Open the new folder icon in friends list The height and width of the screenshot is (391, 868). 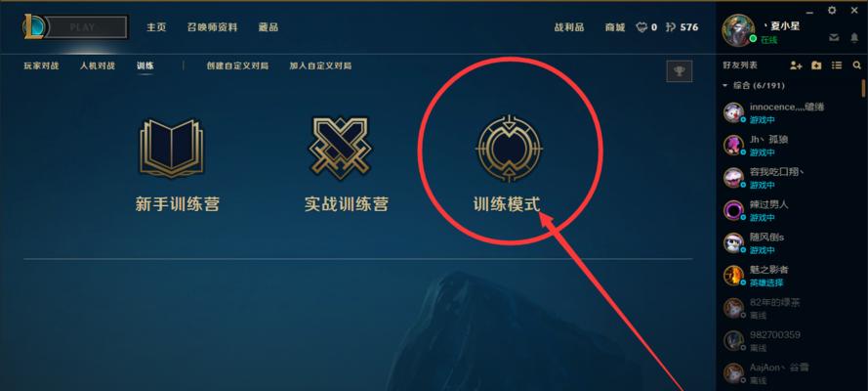coord(816,65)
